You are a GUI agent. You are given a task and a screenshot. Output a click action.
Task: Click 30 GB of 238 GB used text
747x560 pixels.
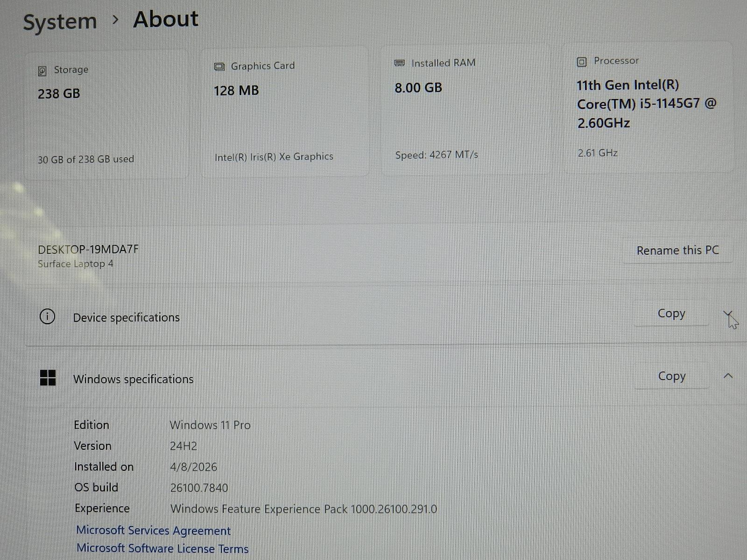click(86, 159)
